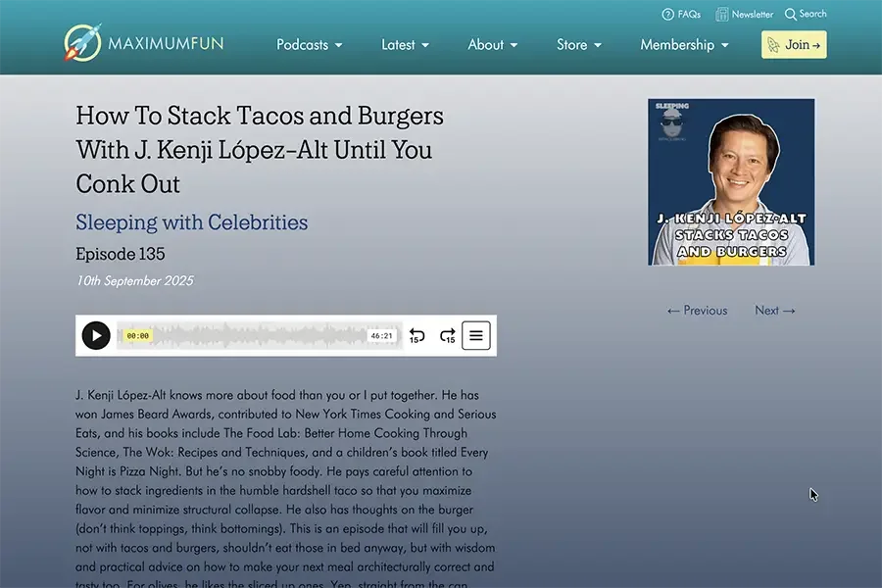Open the Store dropdown menu
This screenshot has height=588, width=882.
(579, 45)
